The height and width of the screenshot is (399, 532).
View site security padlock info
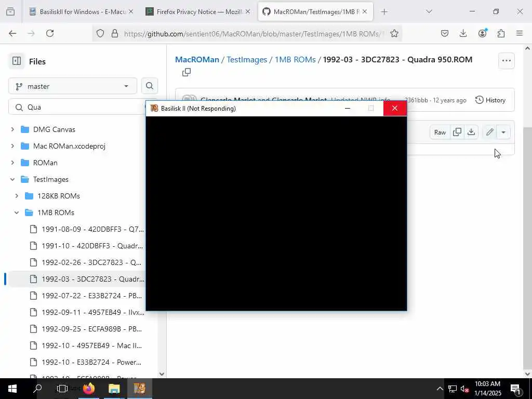[x=115, y=33]
